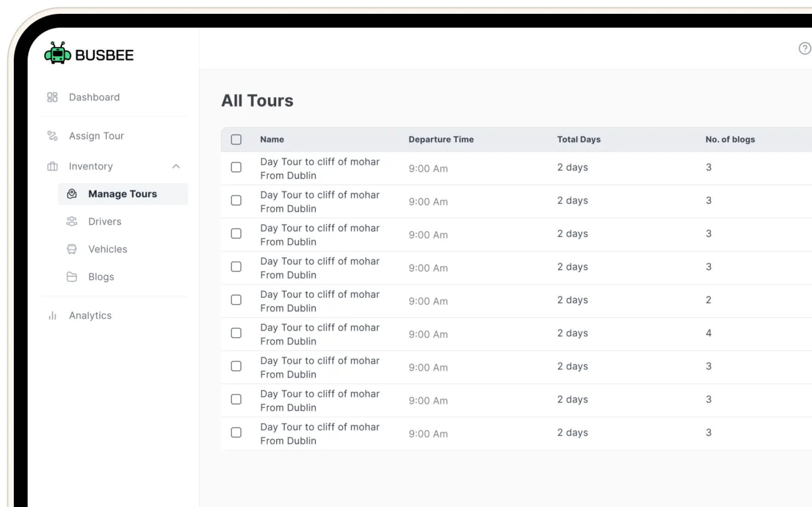Viewport: 812px width, 507px height.
Task: Click the first row's 2 days cell
Action: pos(573,167)
